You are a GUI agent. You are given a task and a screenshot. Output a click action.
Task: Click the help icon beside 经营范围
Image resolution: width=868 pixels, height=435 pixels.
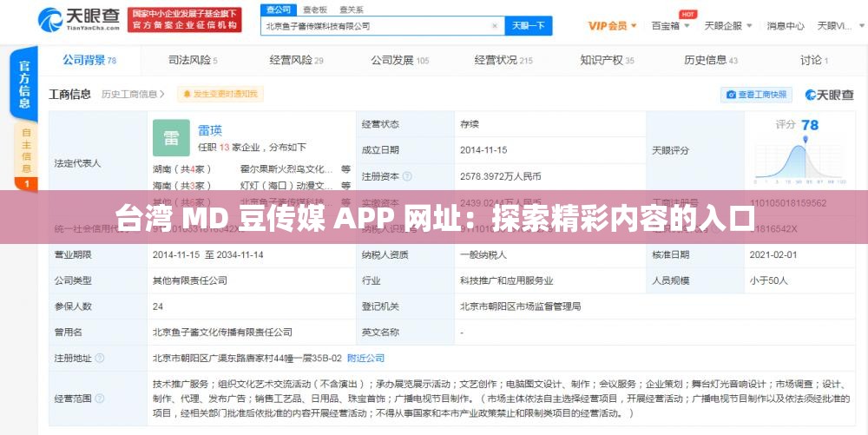coord(100,399)
